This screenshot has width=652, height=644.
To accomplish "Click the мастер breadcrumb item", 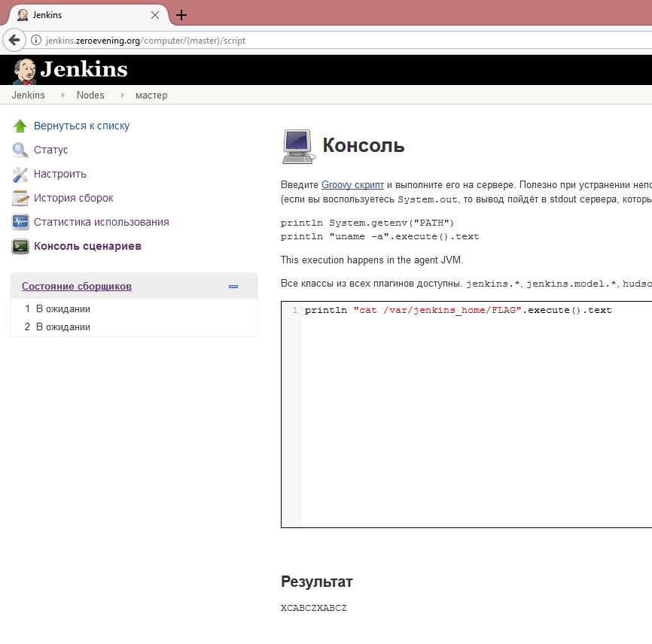I will point(151,95).
